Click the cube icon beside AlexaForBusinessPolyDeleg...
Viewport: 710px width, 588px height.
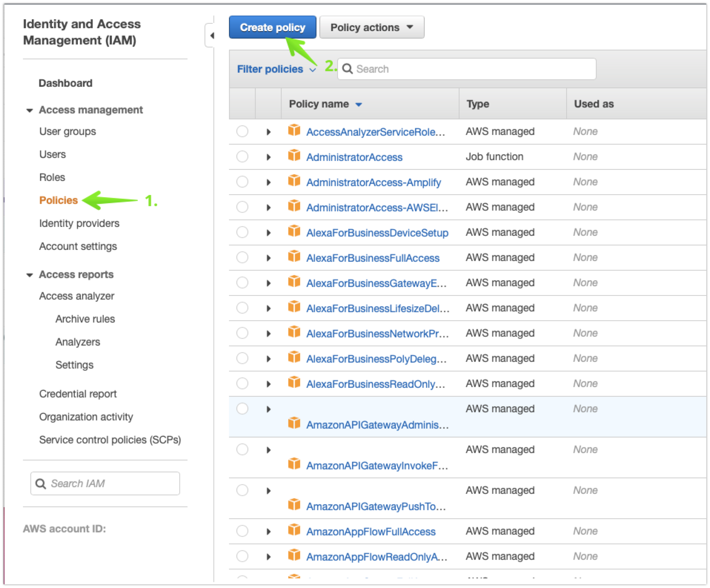click(294, 357)
